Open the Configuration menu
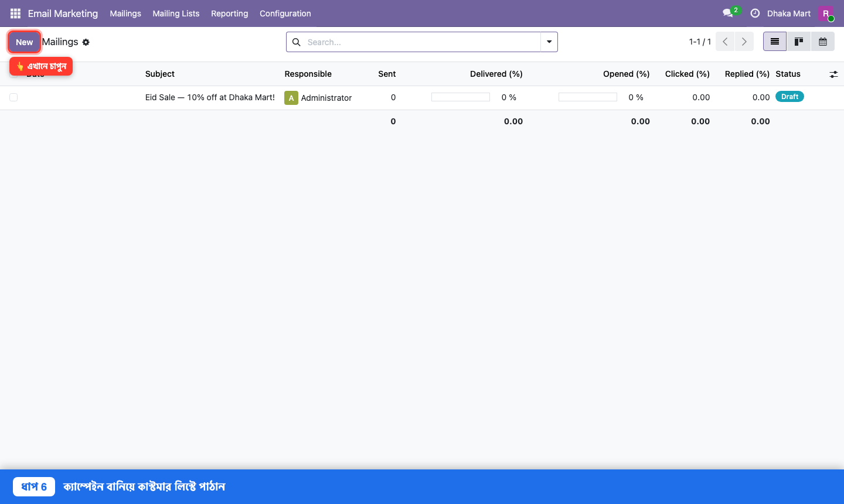The width and height of the screenshot is (844, 504). (285, 13)
